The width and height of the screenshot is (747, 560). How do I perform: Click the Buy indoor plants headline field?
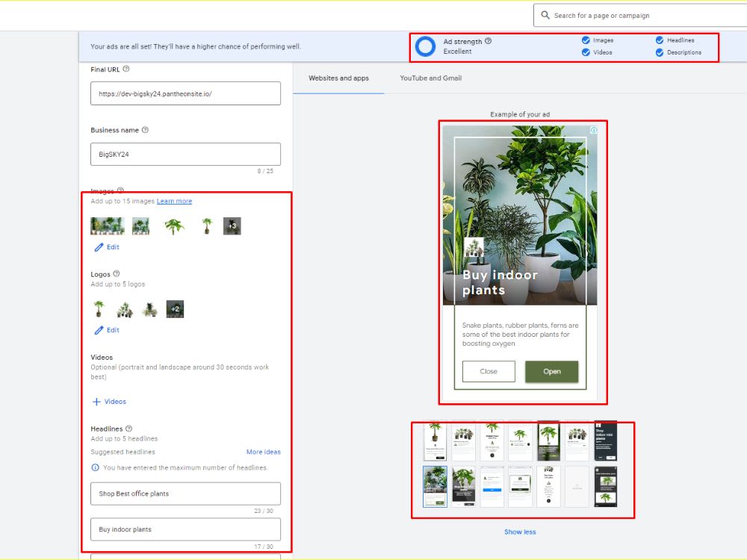[x=185, y=529]
